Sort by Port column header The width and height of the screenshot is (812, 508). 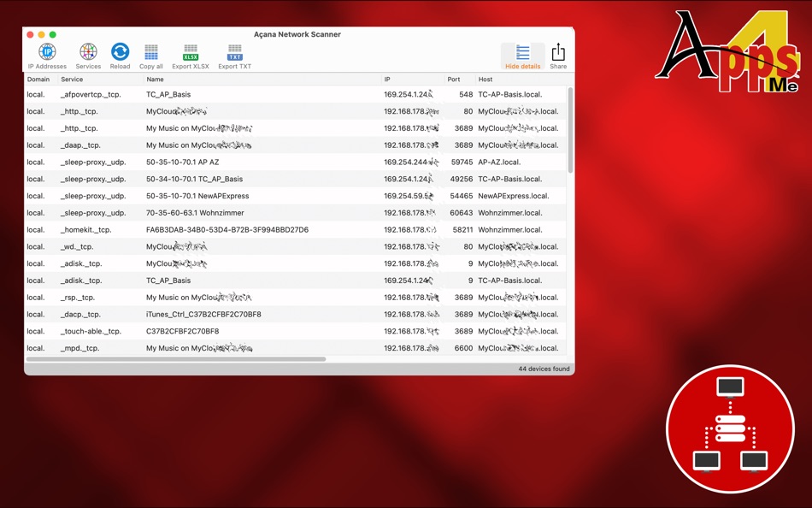click(454, 80)
